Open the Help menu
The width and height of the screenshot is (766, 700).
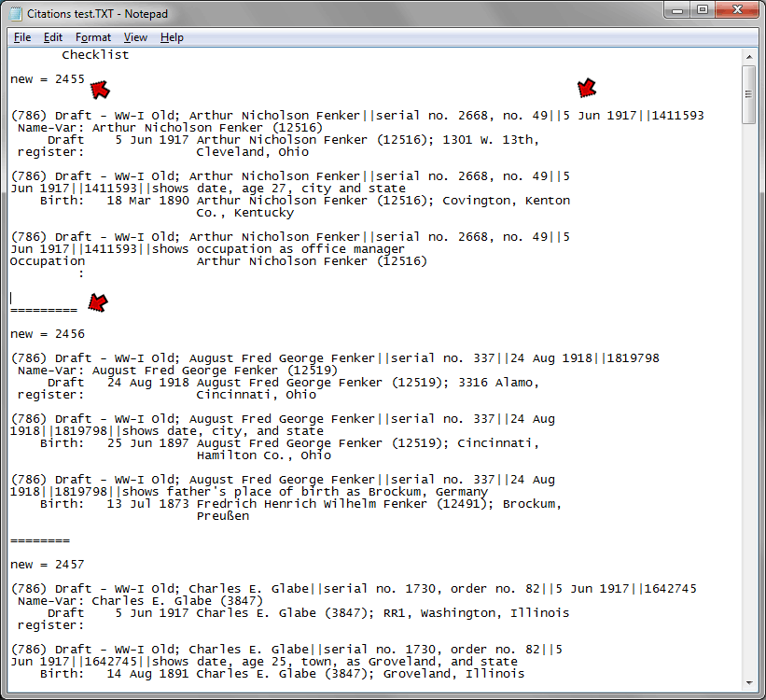click(x=172, y=37)
